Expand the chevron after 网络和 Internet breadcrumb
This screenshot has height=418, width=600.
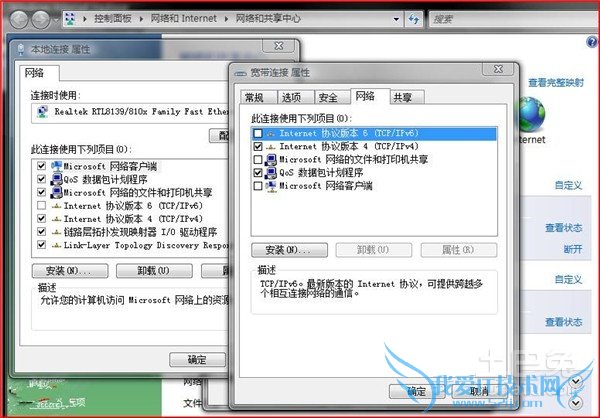click(226, 19)
